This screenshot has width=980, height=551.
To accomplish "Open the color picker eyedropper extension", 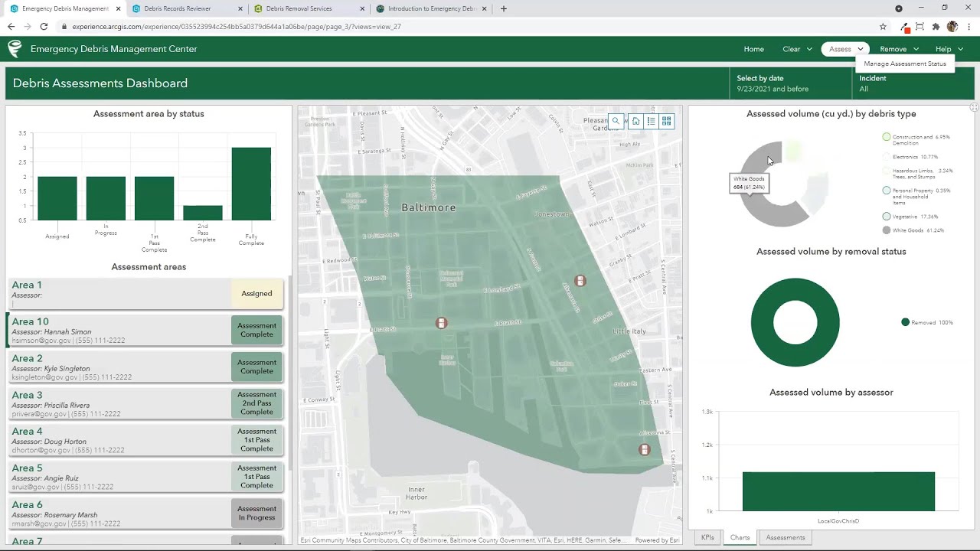I will pyautogui.click(x=905, y=27).
